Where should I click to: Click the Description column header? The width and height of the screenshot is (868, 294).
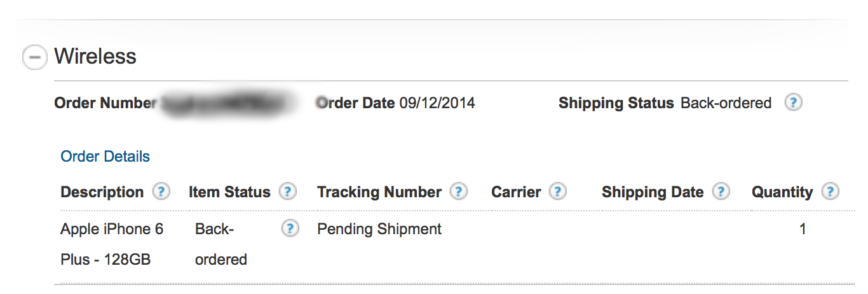tap(102, 192)
